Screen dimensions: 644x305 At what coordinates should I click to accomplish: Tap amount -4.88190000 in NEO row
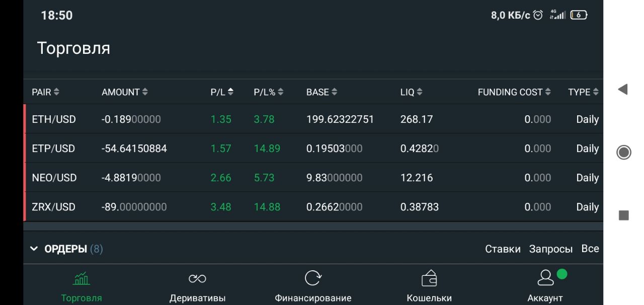click(x=131, y=178)
